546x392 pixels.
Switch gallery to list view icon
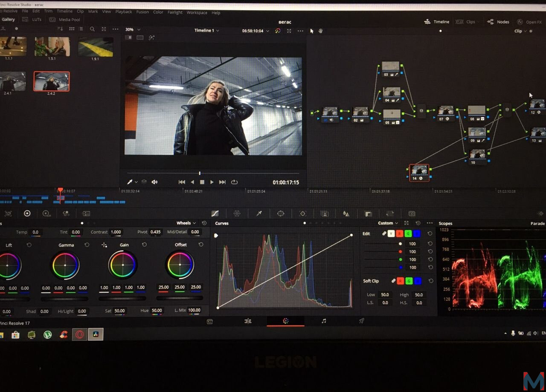[x=81, y=29]
